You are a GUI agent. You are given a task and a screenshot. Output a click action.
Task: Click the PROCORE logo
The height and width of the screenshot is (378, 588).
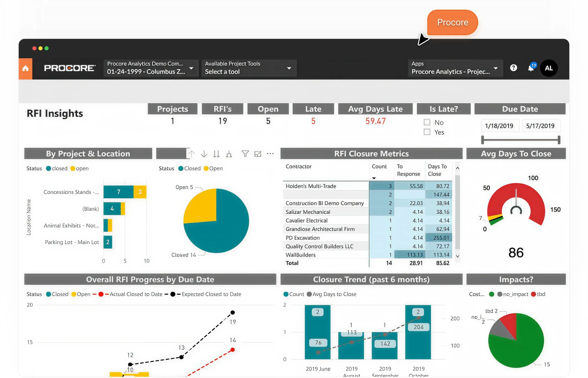click(69, 68)
